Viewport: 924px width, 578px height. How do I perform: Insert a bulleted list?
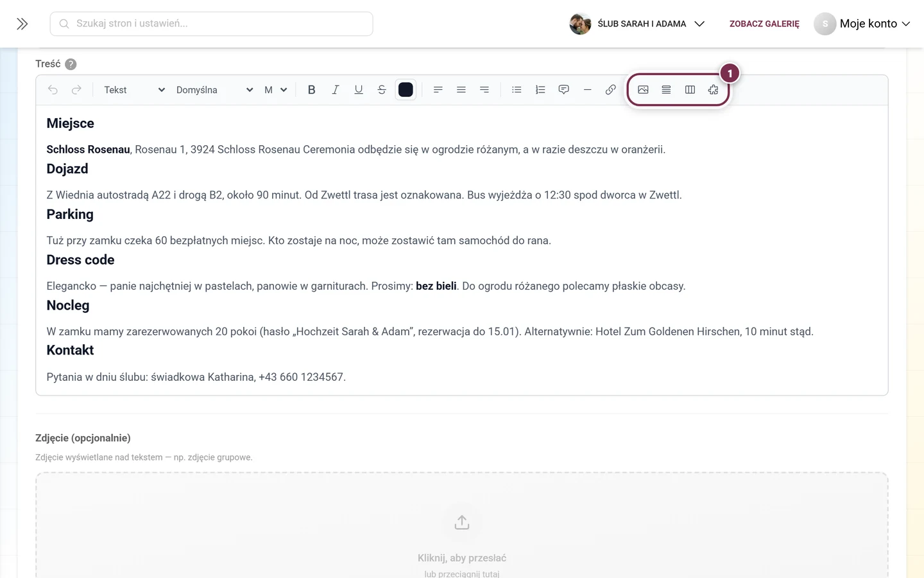(x=517, y=90)
